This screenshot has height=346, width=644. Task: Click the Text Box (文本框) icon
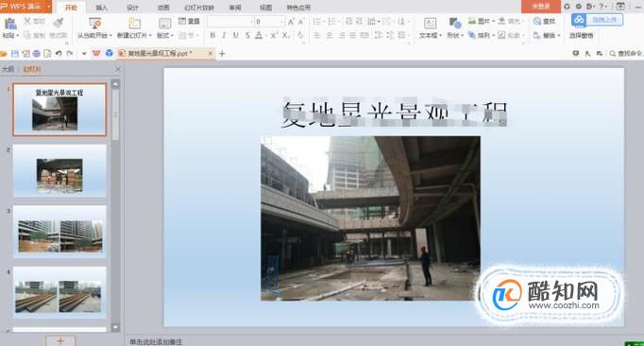pyautogui.click(x=430, y=24)
